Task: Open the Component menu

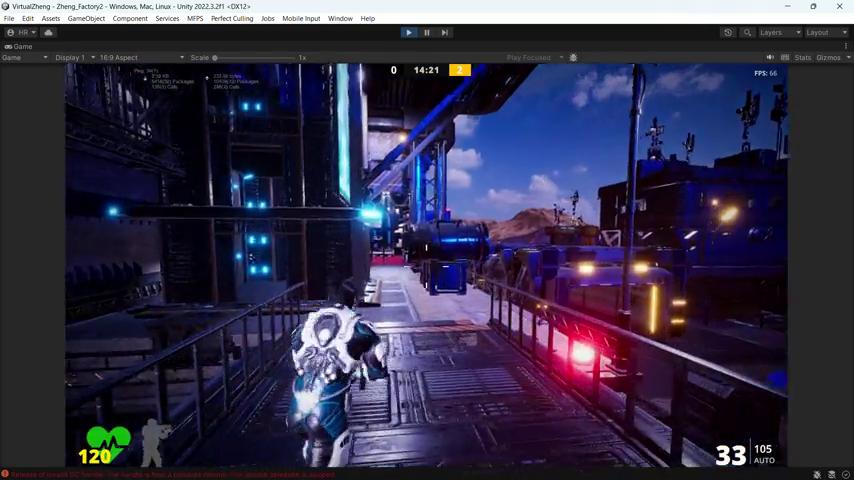Action: [x=130, y=19]
